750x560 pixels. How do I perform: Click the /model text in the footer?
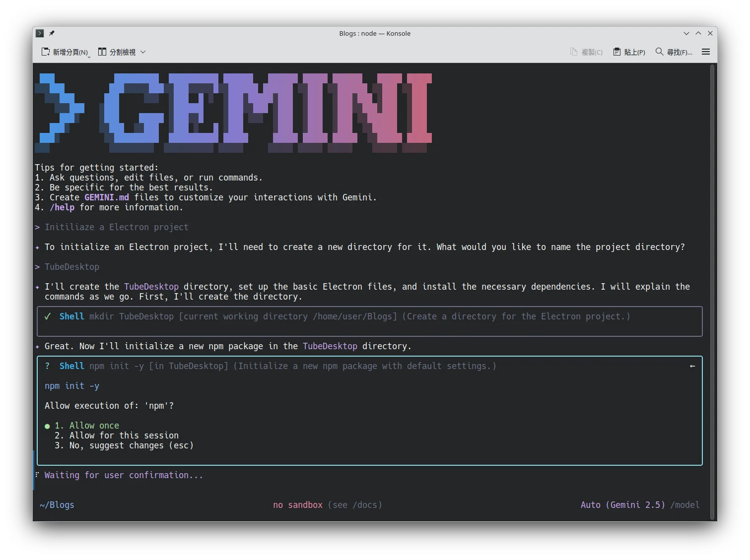(684, 505)
